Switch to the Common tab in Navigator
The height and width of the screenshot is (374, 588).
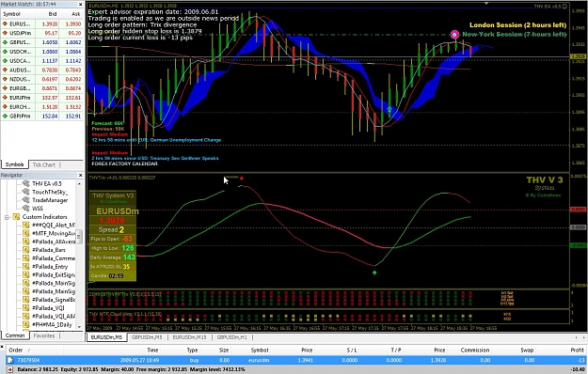(x=15, y=335)
